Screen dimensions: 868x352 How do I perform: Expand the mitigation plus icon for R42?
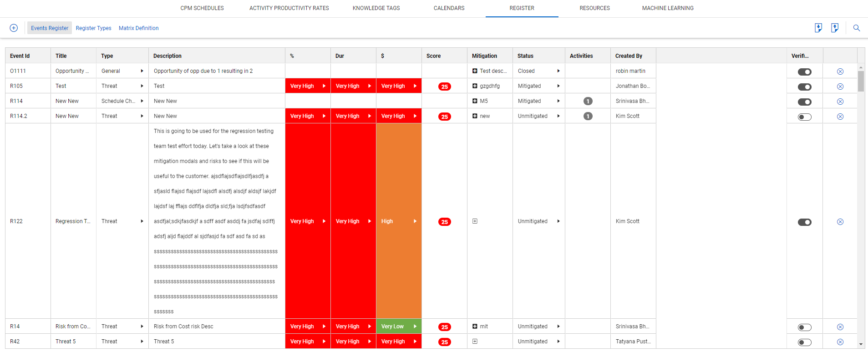click(x=475, y=342)
